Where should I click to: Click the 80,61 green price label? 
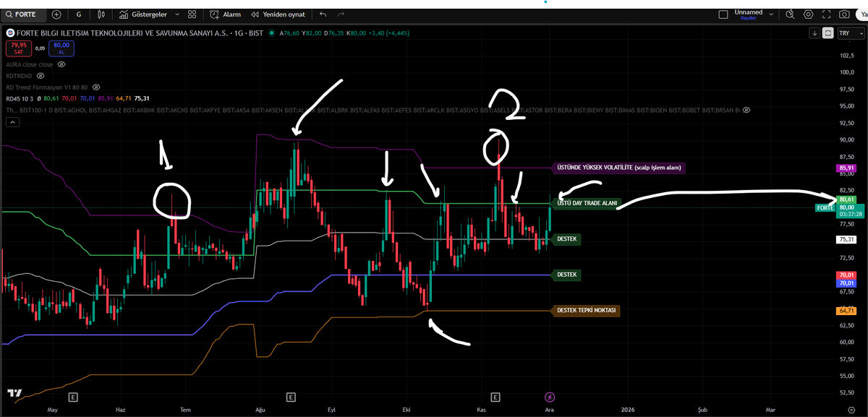tap(846, 199)
